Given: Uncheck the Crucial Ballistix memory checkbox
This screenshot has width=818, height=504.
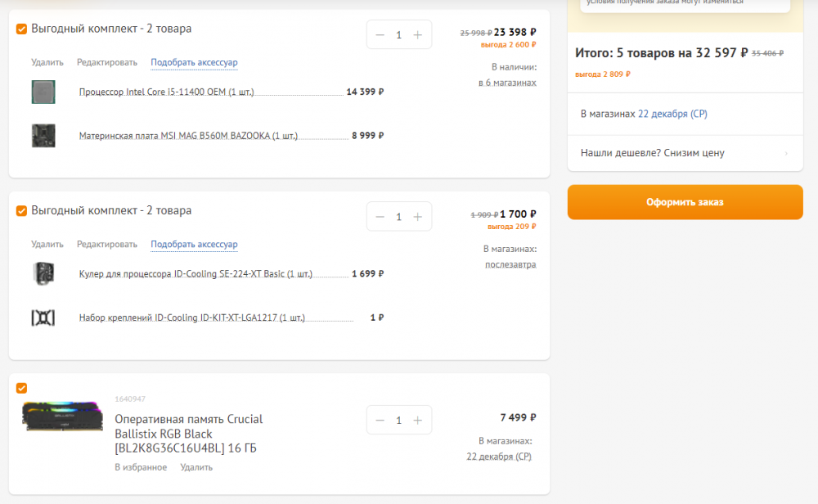Looking at the screenshot, I should (x=22, y=388).
